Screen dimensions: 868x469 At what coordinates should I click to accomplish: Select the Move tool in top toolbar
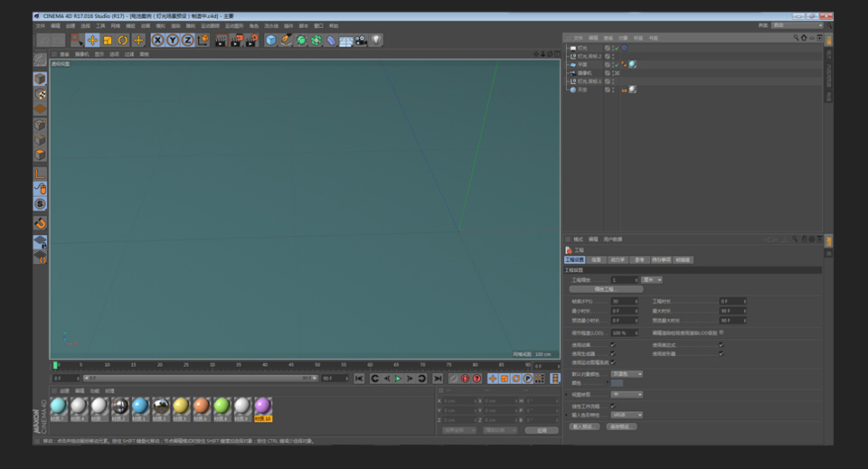[x=92, y=40]
